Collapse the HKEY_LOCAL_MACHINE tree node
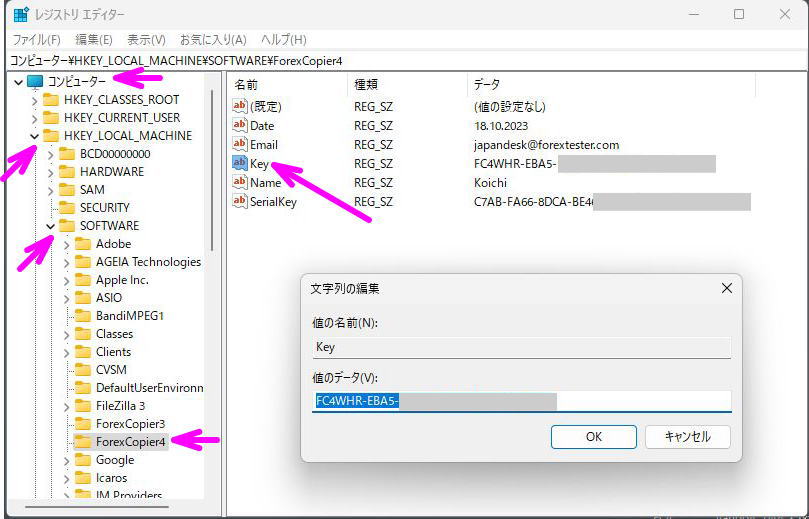Viewport: 809px width, 519px height. click(35, 136)
